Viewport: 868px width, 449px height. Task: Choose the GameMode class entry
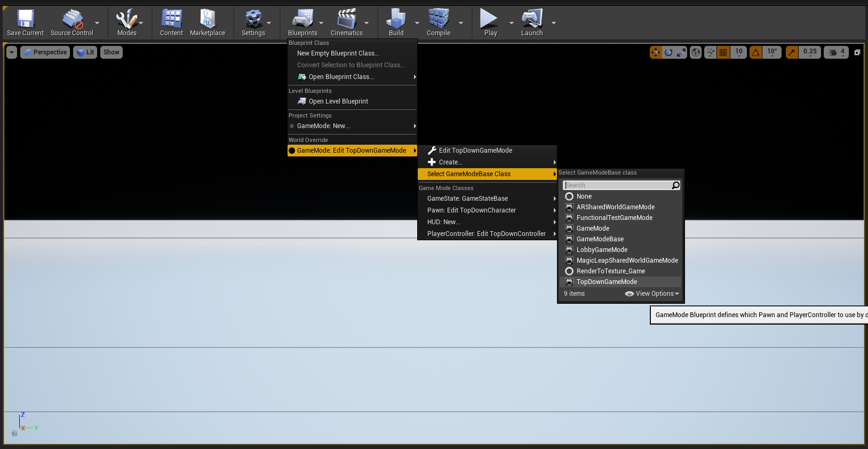tap(620, 229)
